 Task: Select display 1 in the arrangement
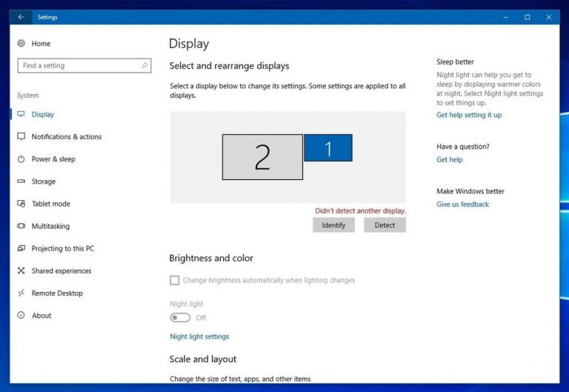[x=328, y=147]
